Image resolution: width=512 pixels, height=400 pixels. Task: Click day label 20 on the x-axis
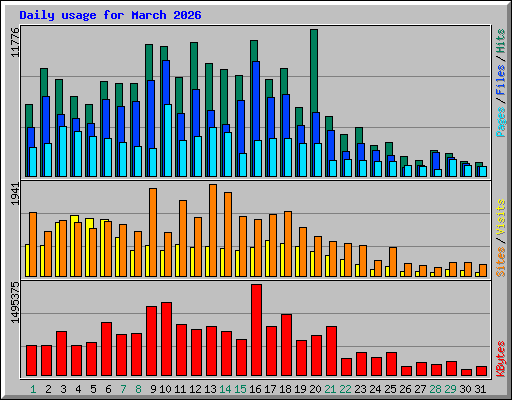[315, 389]
